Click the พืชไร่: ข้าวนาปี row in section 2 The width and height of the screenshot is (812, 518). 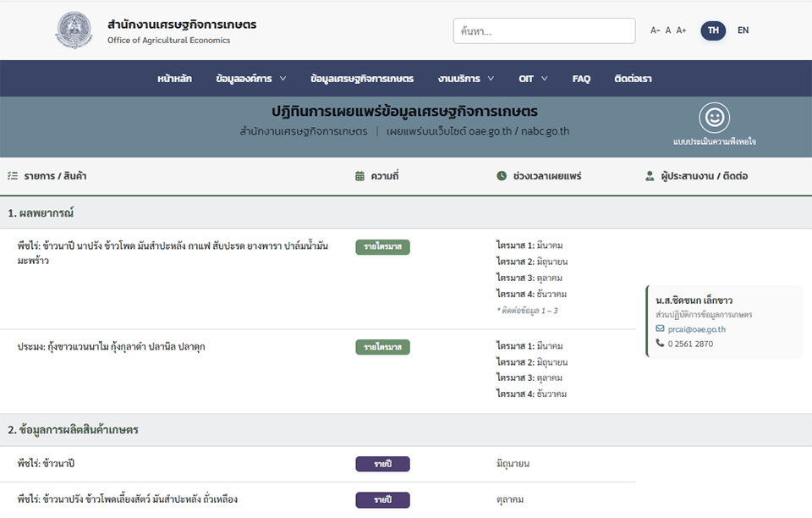(46, 464)
